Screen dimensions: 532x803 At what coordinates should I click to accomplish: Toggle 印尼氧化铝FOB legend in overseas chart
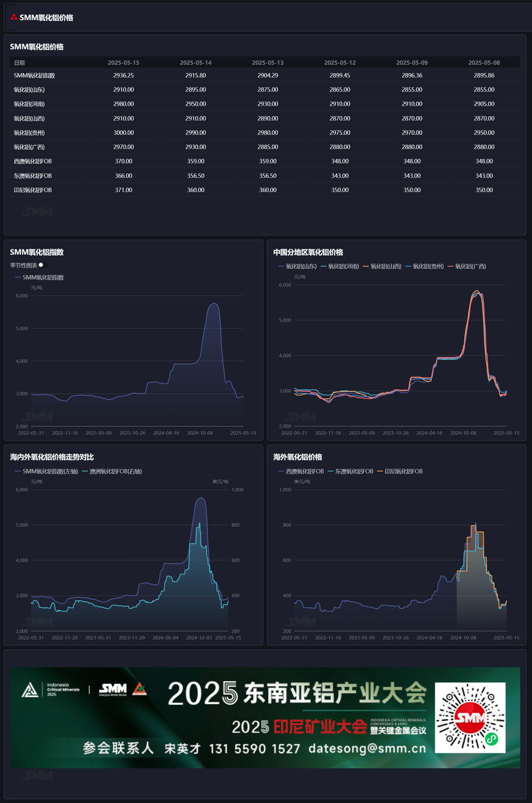[x=400, y=471]
